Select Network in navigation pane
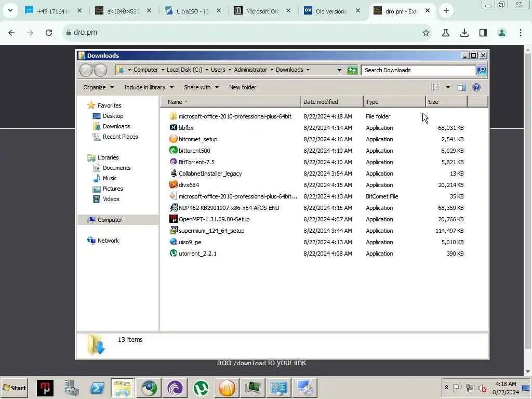This screenshot has width=532, height=399. click(108, 240)
